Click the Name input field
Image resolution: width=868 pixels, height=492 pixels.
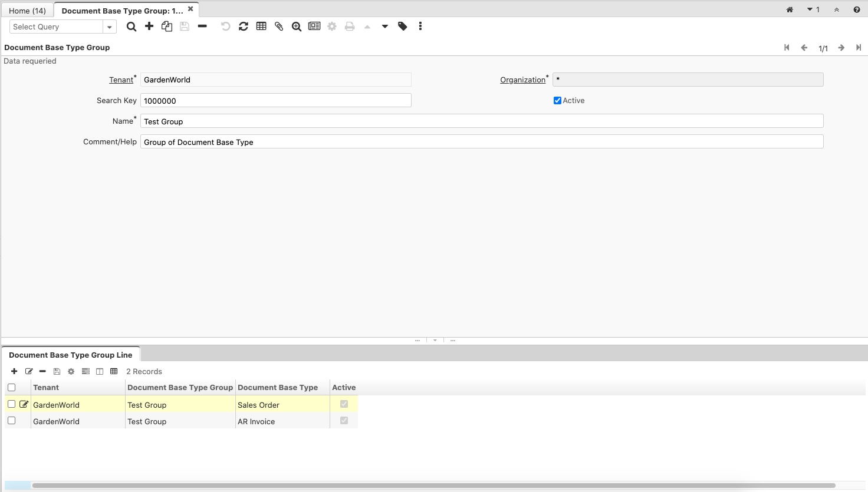pos(481,121)
